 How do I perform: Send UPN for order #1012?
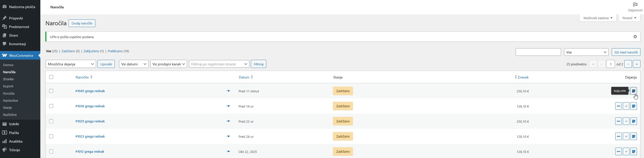[x=633, y=151]
